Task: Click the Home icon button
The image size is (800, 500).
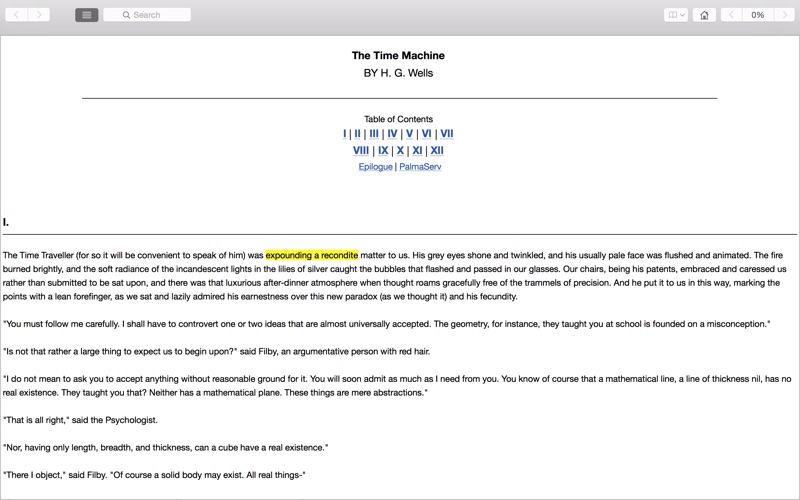Action: point(705,15)
